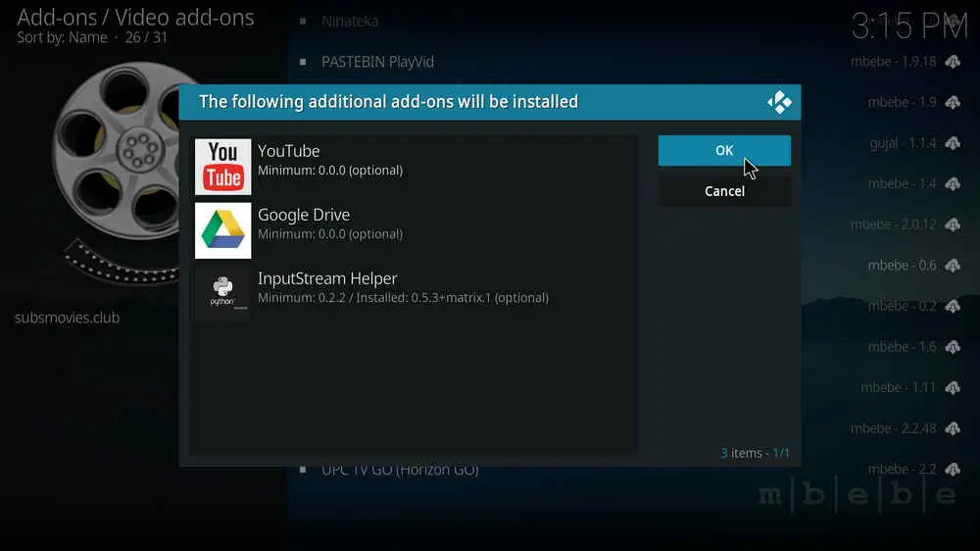Select the InputStream Helper python icon
980x551 pixels.
click(223, 294)
